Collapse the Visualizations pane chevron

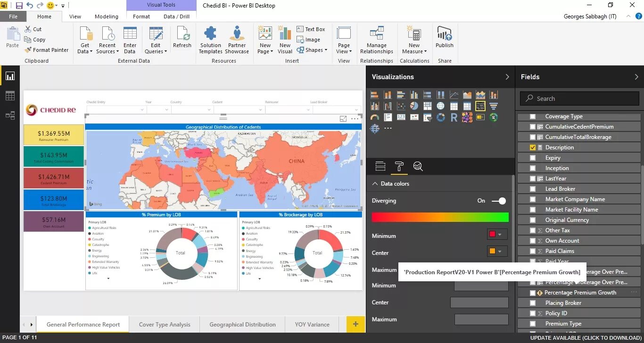coord(507,77)
